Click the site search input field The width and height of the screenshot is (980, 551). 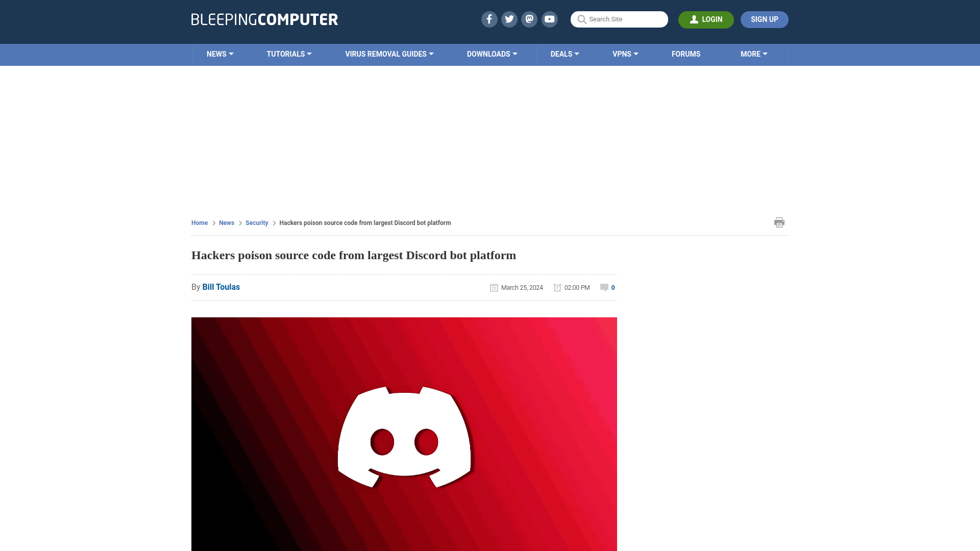click(619, 19)
